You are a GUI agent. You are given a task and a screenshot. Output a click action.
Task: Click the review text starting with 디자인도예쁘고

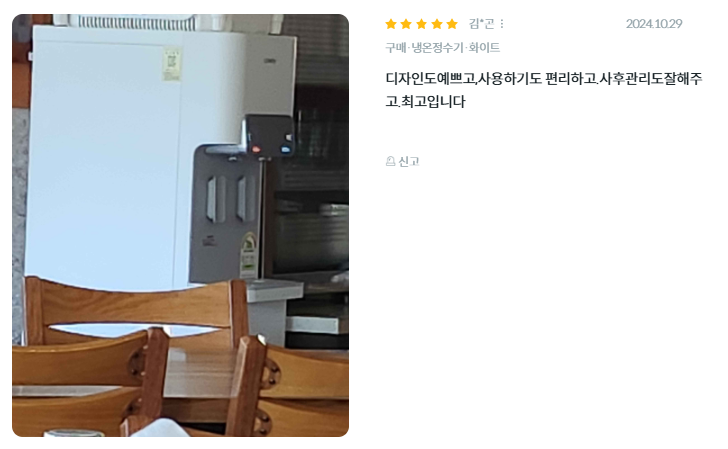coord(544,78)
